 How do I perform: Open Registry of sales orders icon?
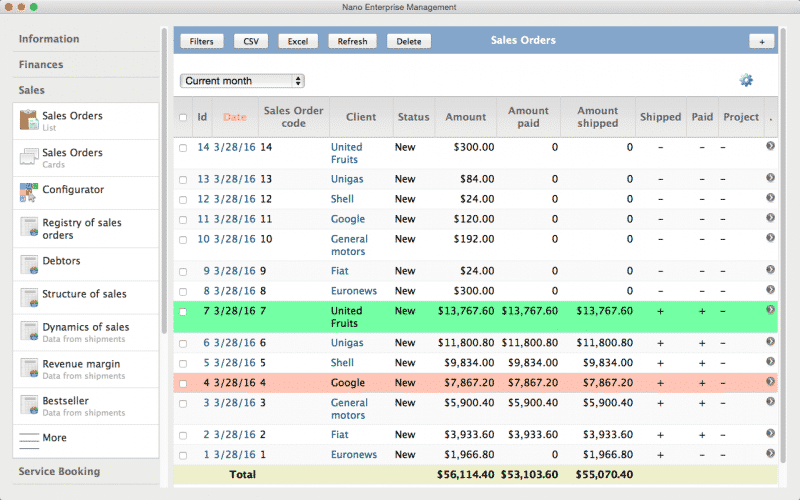28,228
